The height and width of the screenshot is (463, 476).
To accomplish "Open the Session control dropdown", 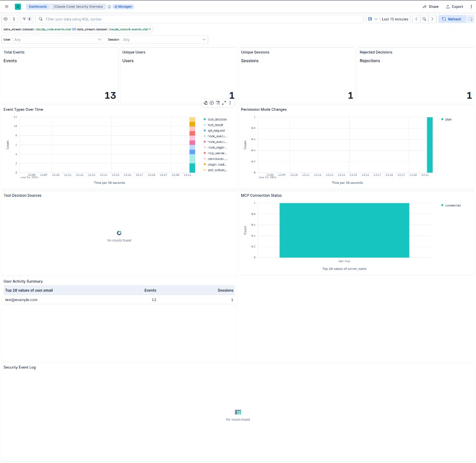I will (157, 40).
